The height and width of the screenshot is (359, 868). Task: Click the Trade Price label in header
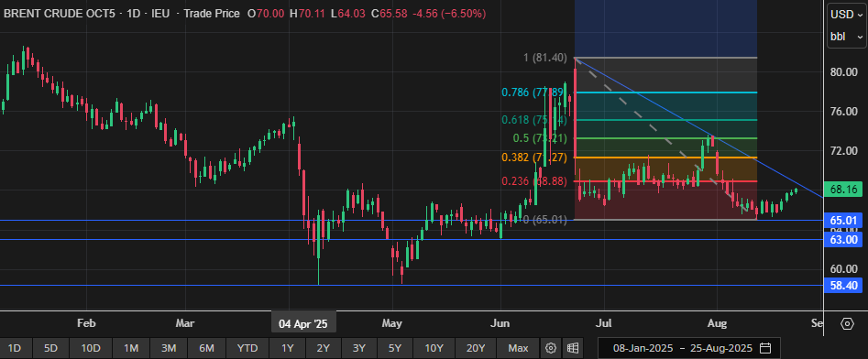pos(212,14)
